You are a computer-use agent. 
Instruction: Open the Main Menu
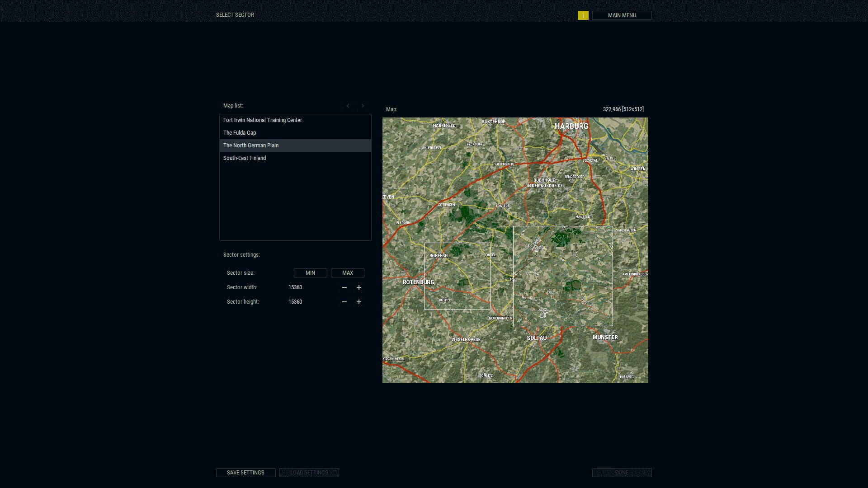pyautogui.click(x=622, y=15)
